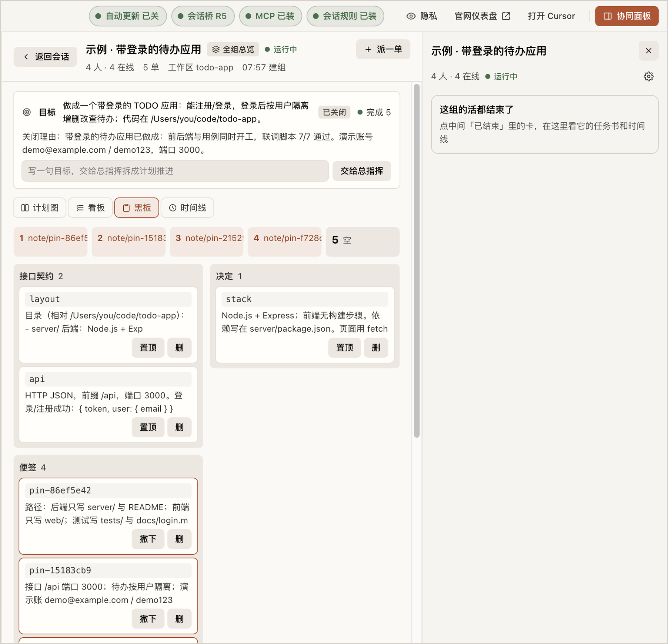Screen dimensions: 668x644
Task: Select the 黑板 tab
Action: coord(137,208)
